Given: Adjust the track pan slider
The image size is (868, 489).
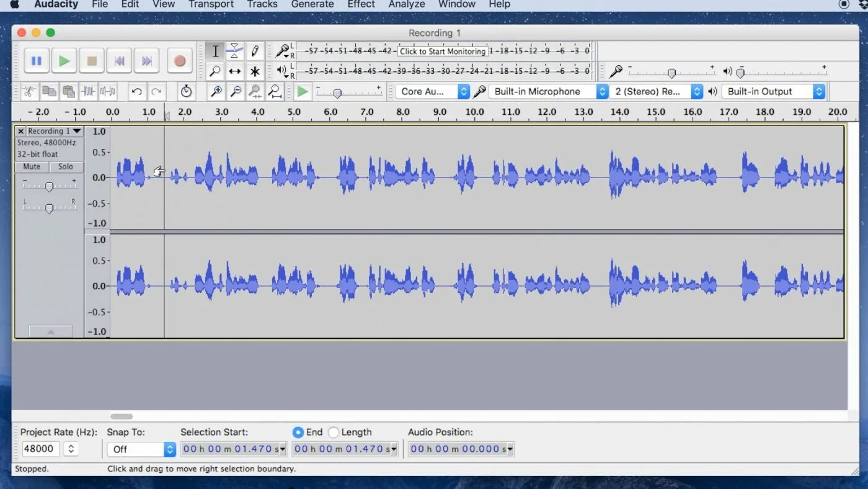Looking at the screenshot, I should click(49, 208).
